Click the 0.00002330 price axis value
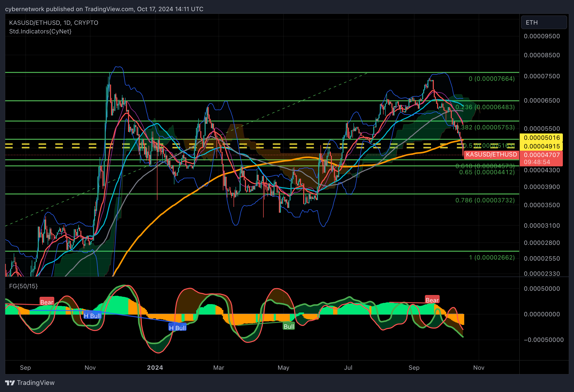The height and width of the screenshot is (392, 574). [542, 273]
